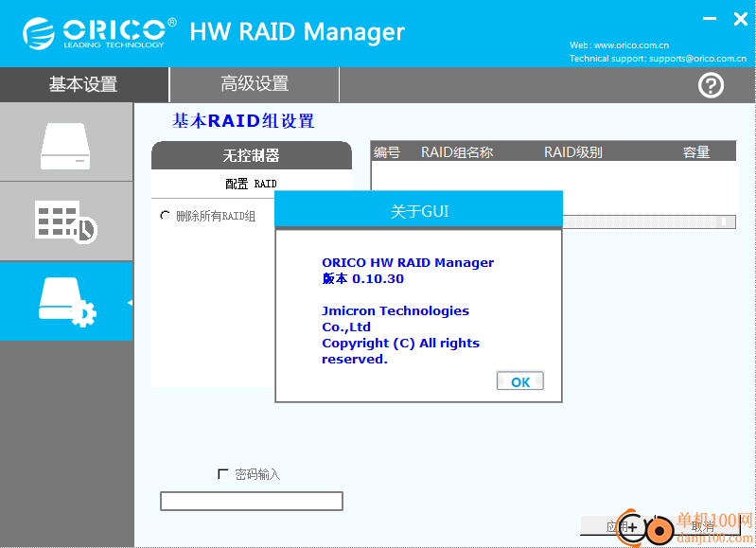Click the 配置 RAID label

[251, 184]
